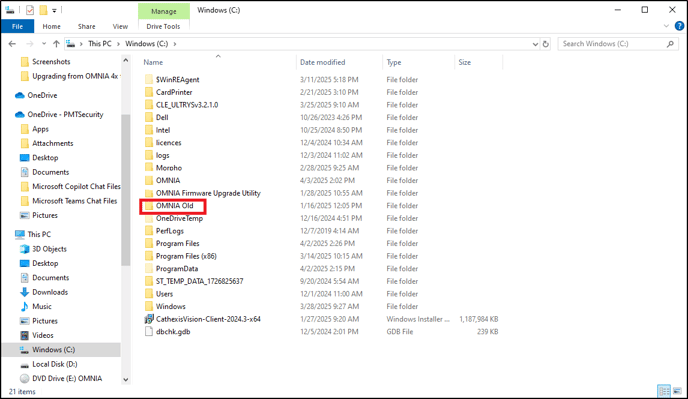Select the Program Files (x86) folder
Viewport: 688px width, 399px height.
click(x=186, y=256)
